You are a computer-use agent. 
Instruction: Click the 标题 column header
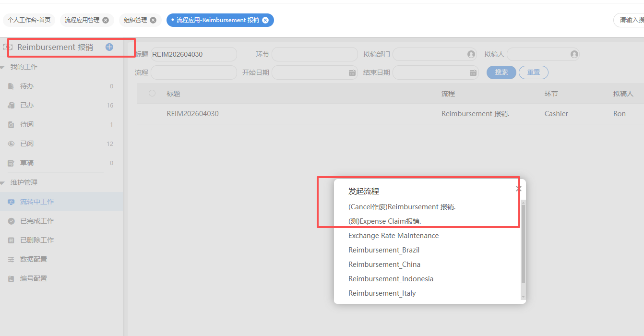point(173,94)
